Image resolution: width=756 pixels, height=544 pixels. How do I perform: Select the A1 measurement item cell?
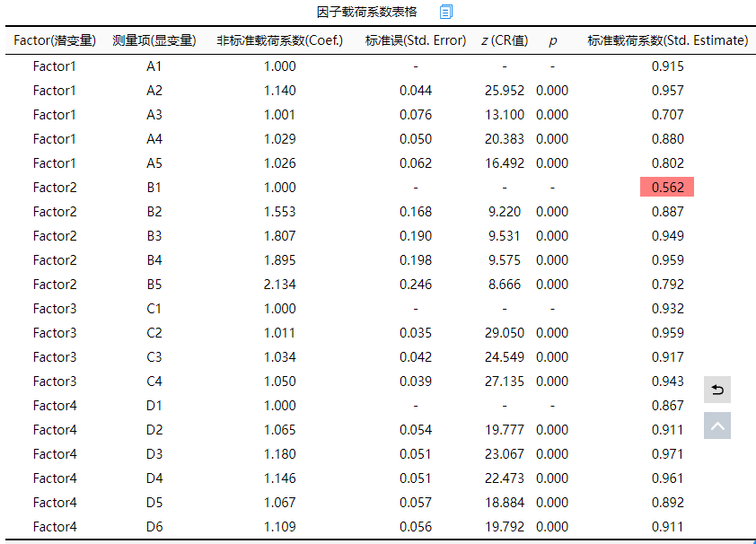[154, 66]
